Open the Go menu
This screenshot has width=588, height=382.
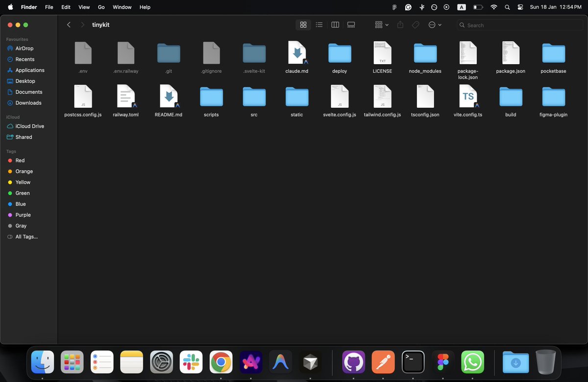[101, 7]
